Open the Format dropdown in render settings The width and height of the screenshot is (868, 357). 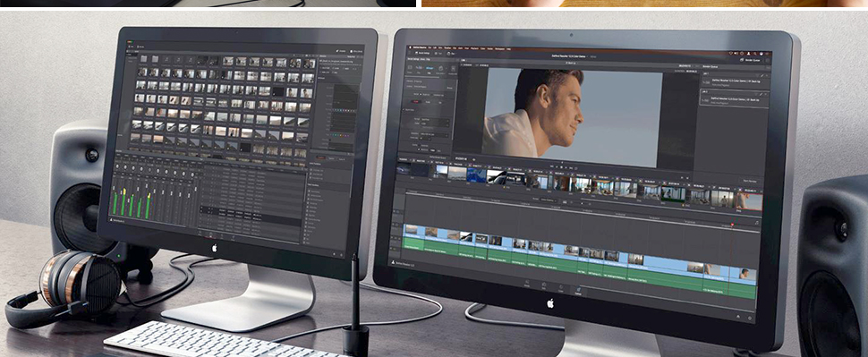(x=435, y=119)
